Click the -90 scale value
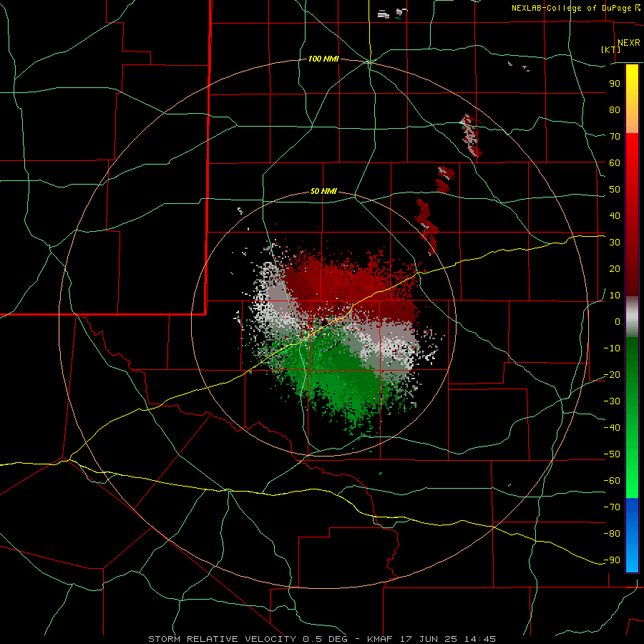This screenshot has width=644, height=644. (612, 560)
